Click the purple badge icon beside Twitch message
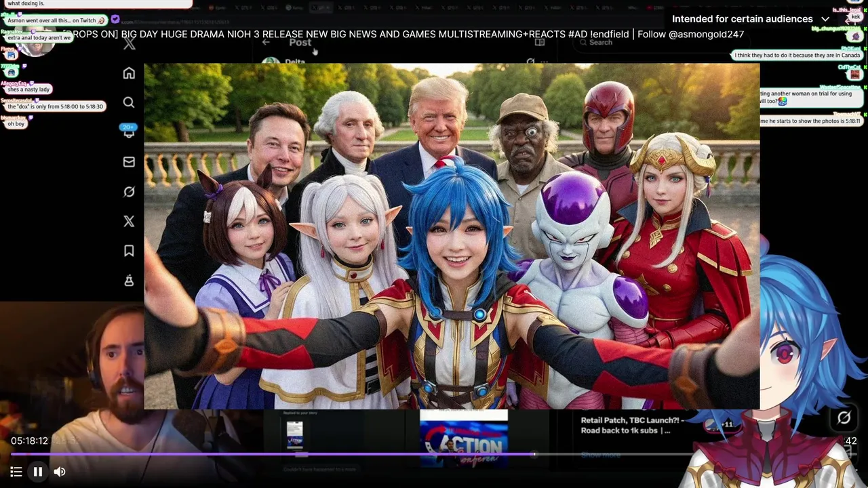Screen dimensions: 868x488 click(x=115, y=20)
